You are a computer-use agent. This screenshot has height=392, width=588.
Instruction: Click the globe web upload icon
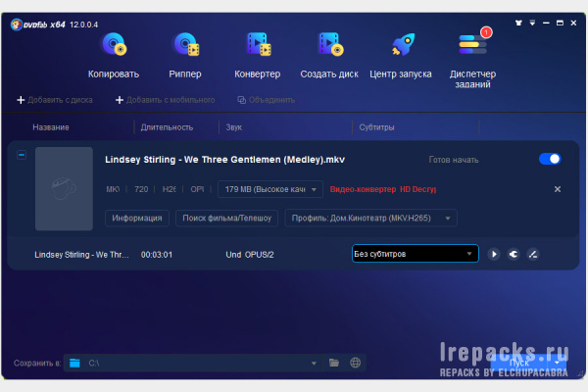(355, 363)
